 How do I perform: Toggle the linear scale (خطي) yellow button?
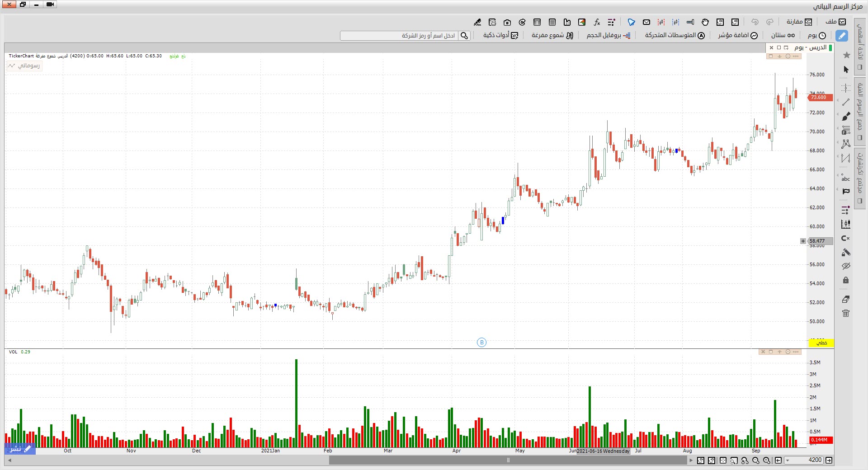[821, 343]
